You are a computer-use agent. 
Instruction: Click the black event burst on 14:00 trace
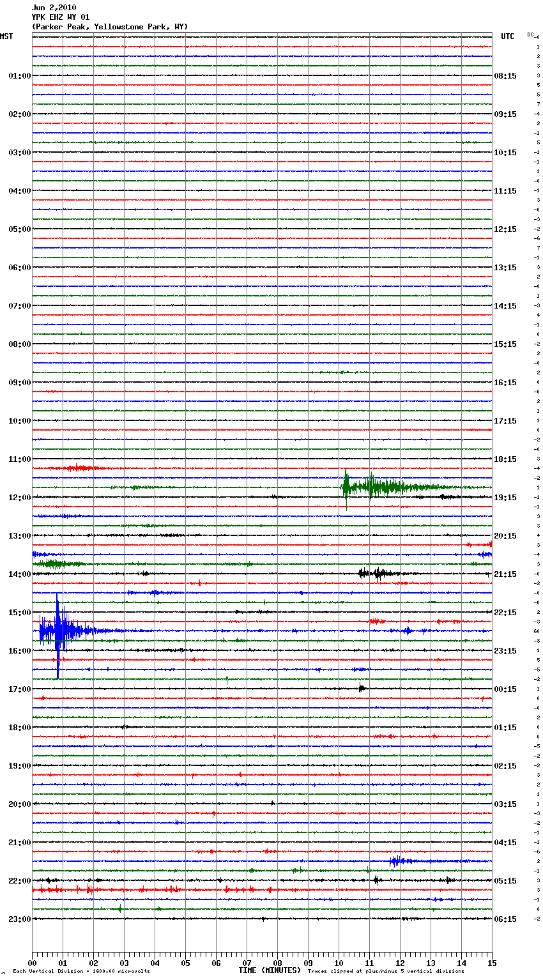point(378,574)
